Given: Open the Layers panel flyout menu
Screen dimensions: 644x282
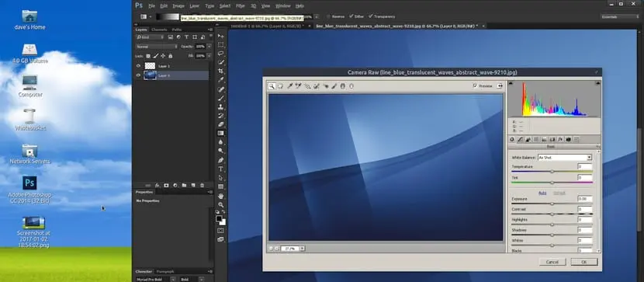Looking at the screenshot, I should coord(211,30).
